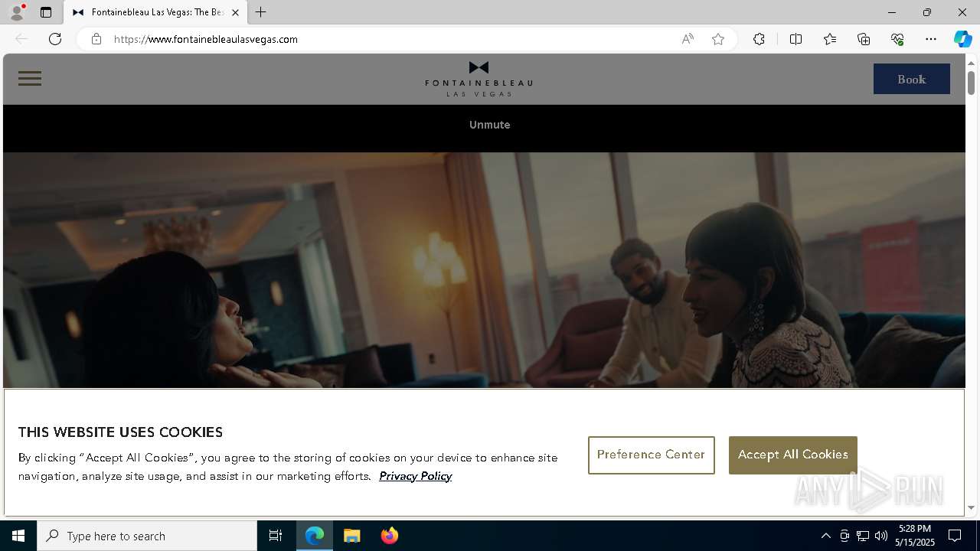Click scrollbar down arrow

[x=972, y=508]
